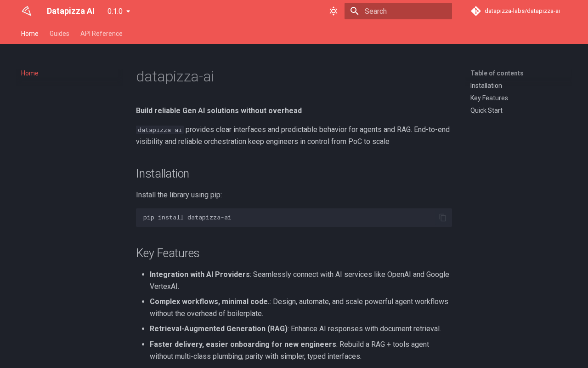Open the datapizza-labs/datapizza-ai repository link
Viewport: 588px width, 368px height.
(516, 11)
